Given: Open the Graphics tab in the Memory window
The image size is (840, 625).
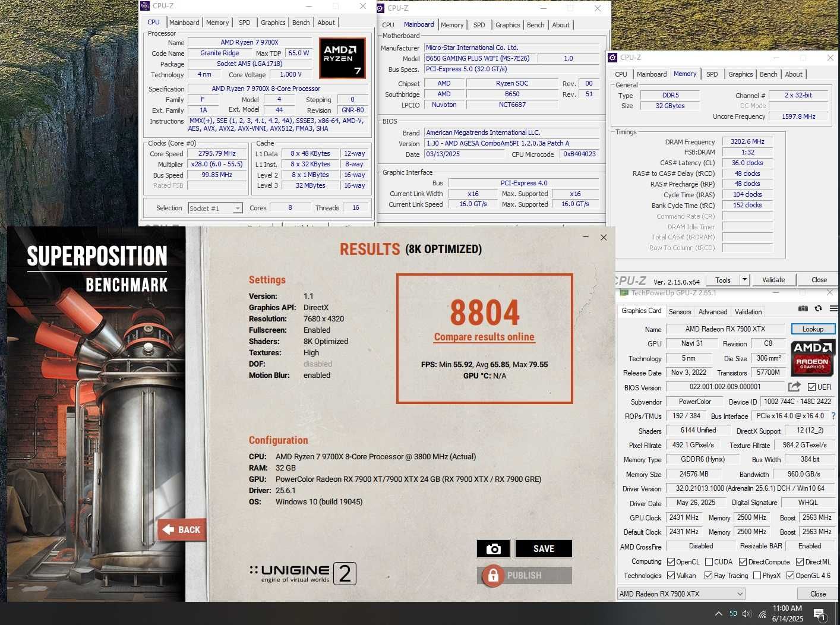Looking at the screenshot, I should (x=741, y=74).
